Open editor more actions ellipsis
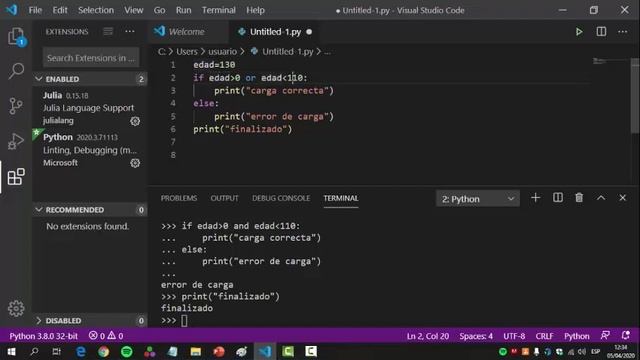640x360 pixels. 622,31
